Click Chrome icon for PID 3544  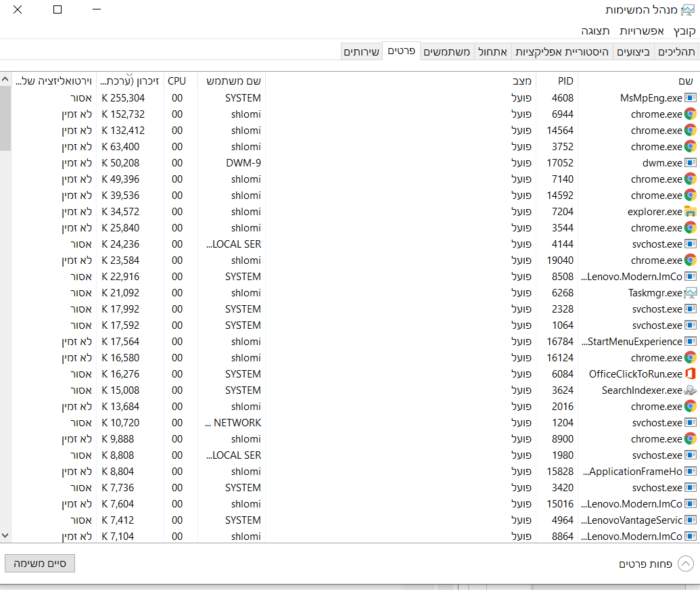click(690, 228)
